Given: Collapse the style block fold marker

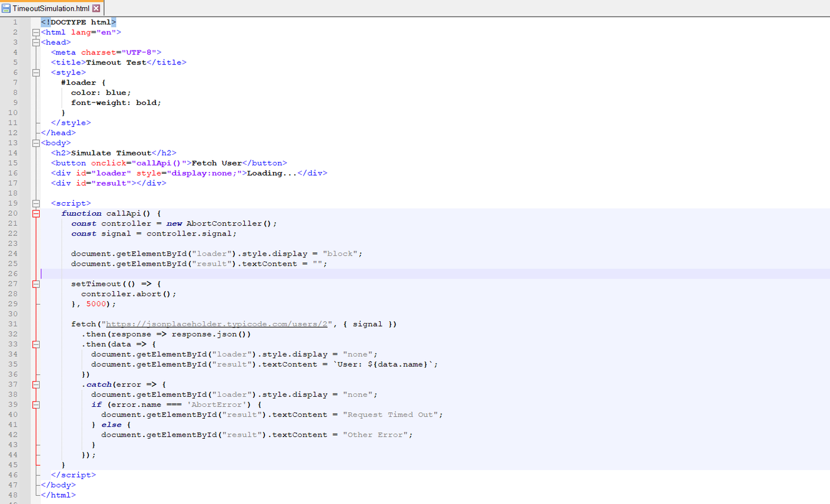Looking at the screenshot, I should coord(36,72).
